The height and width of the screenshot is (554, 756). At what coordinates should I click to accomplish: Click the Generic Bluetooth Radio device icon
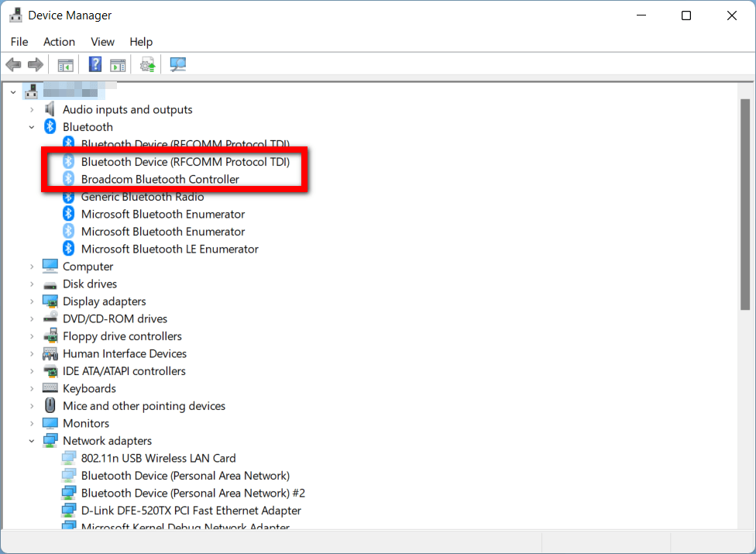pos(68,197)
